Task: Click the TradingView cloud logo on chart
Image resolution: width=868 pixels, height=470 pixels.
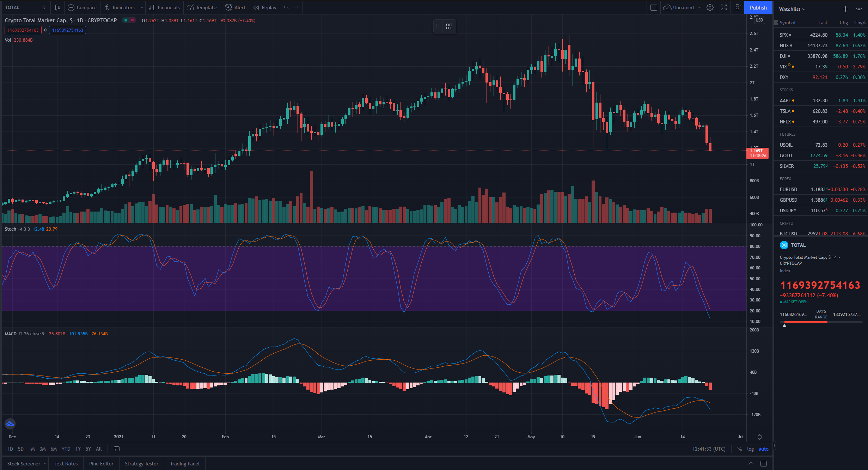Action: (10, 424)
